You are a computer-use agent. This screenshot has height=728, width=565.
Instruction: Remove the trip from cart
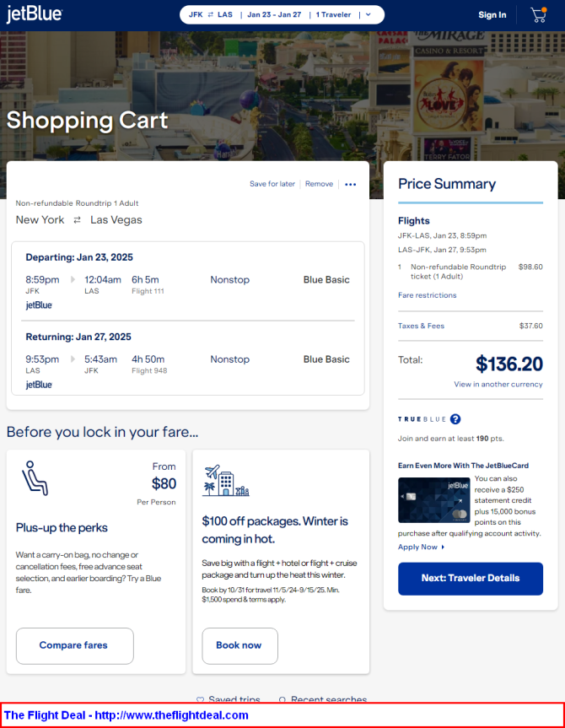tap(319, 184)
